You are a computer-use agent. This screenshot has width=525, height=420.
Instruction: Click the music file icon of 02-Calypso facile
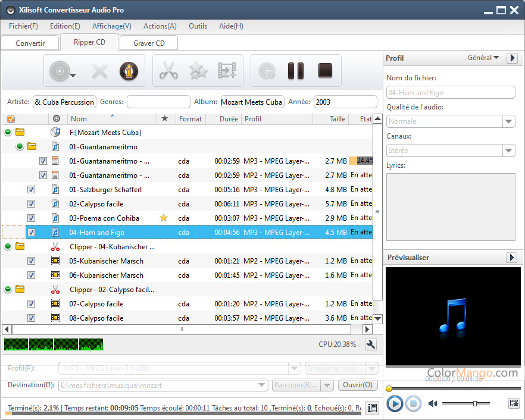click(55, 204)
